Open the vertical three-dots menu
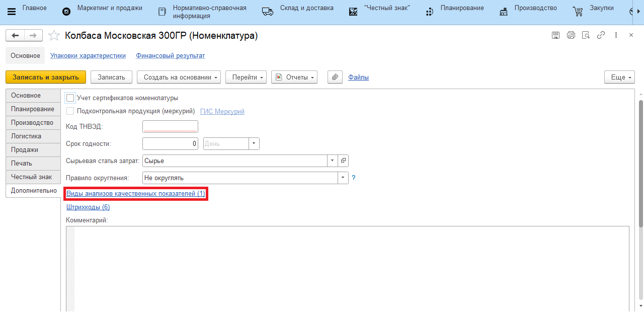 point(616,35)
